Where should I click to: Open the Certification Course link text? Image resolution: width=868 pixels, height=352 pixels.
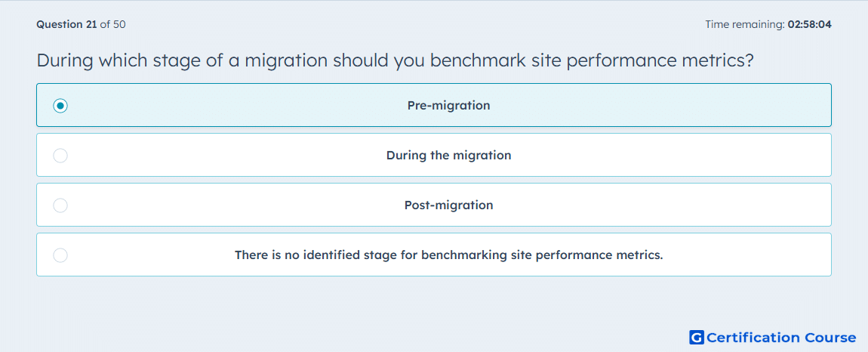tap(781, 337)
